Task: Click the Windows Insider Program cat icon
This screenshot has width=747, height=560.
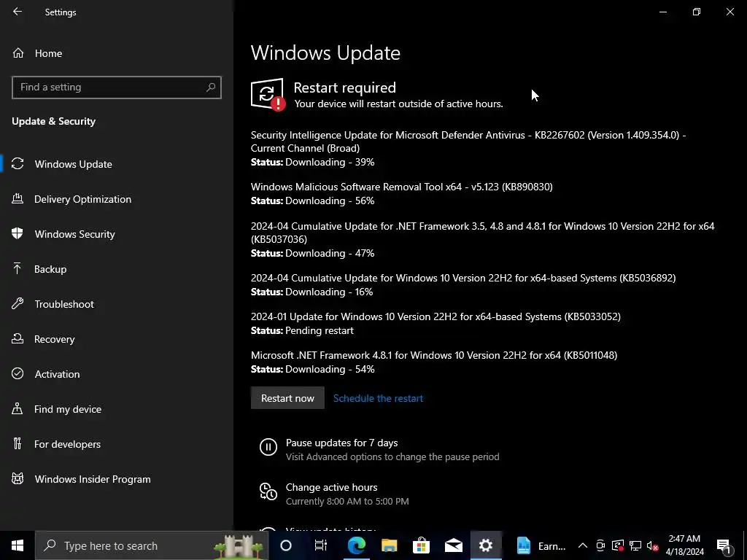Action: click(18, 478)
